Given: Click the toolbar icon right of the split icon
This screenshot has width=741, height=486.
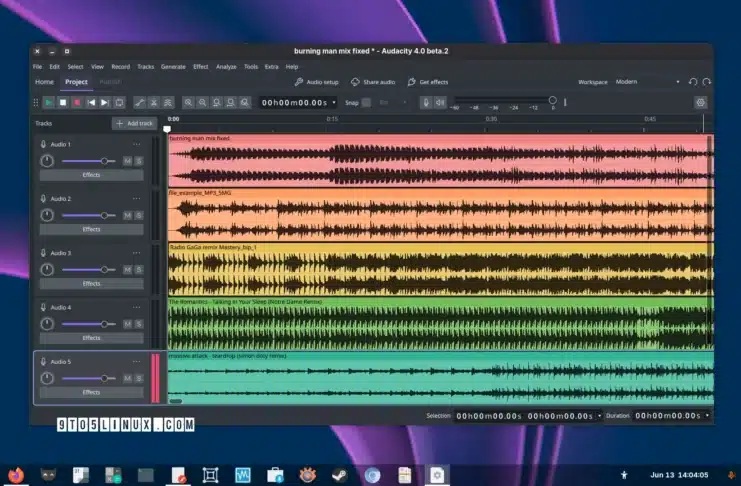Looking at the screenshot, I should tap(168, 103).
